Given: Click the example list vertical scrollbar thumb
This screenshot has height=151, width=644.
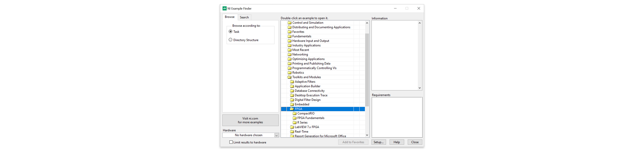Looking at the screenshot, I should pyautogui.click(x=367, y=70).
